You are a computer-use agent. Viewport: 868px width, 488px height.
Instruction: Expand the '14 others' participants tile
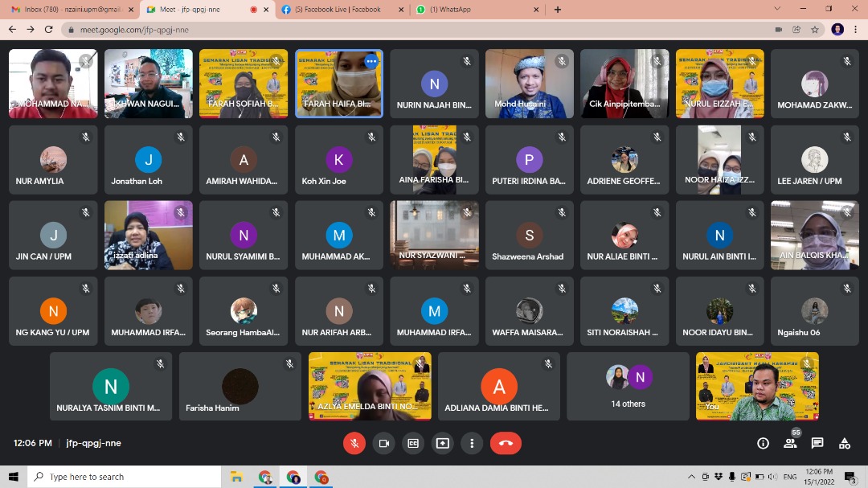pos(628,387)
